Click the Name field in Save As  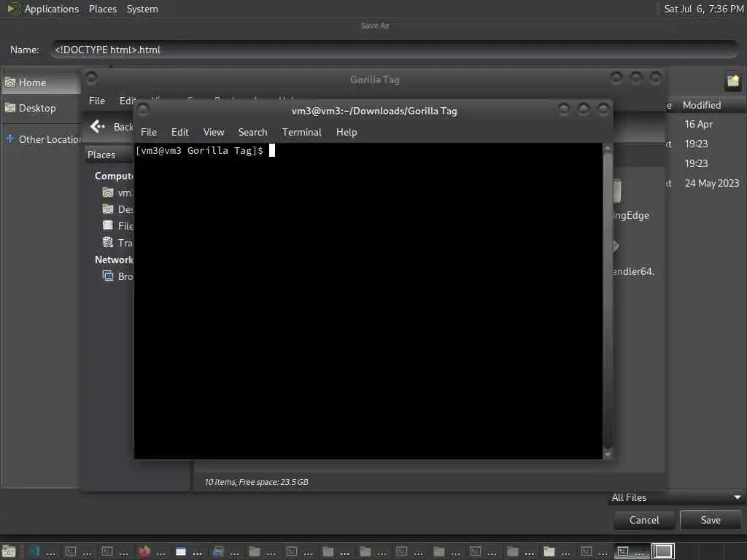395,50
